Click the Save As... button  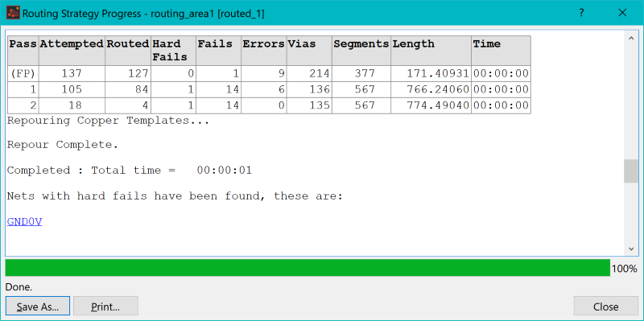(x=38, y=307)
